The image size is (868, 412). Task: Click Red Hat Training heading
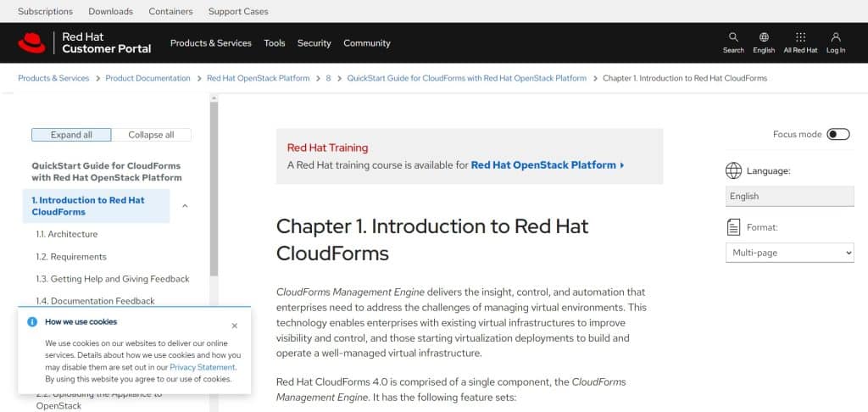coord(328,148)
